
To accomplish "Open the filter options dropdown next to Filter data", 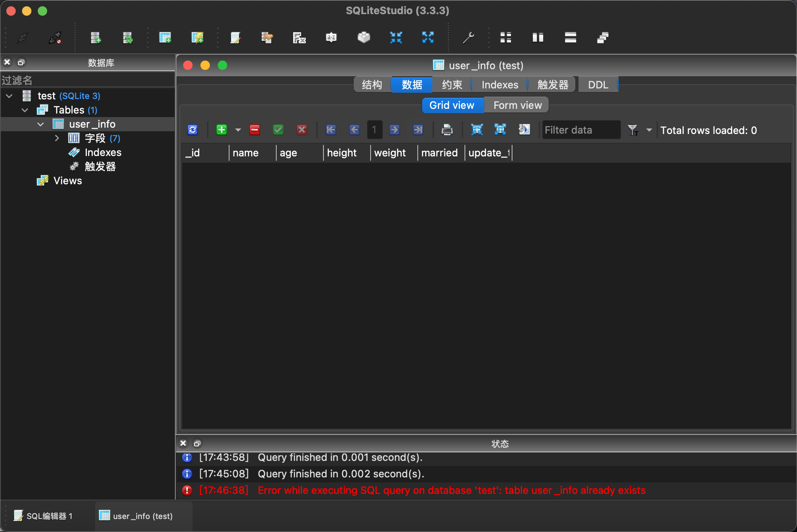I will (x=648, y=130).
